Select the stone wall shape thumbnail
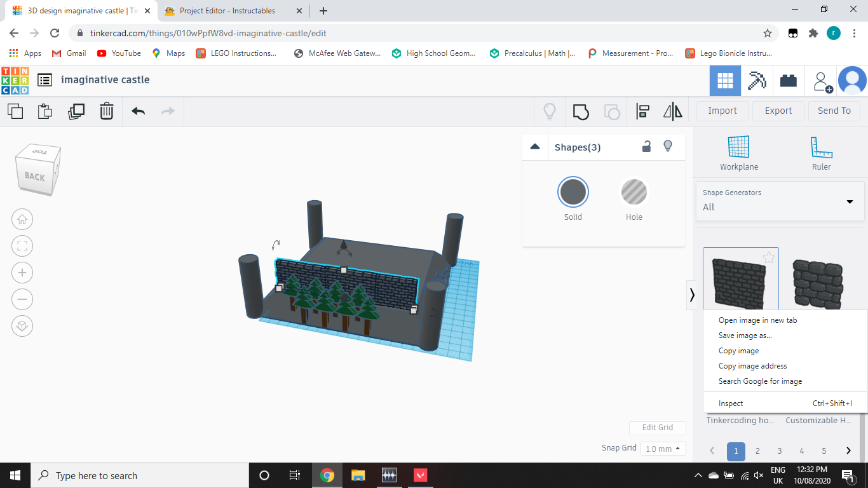This screenshot has height=488, width=868. click(817, 283)
